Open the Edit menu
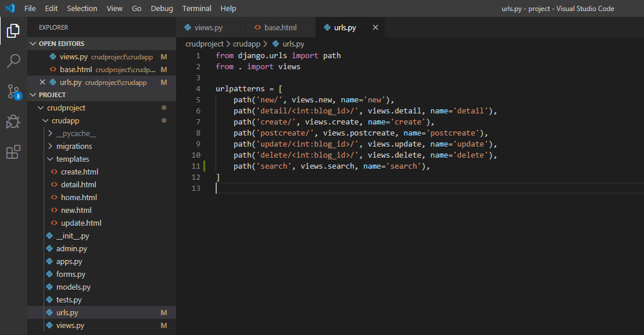The image size is (644, 335). [x=51, y=8]
